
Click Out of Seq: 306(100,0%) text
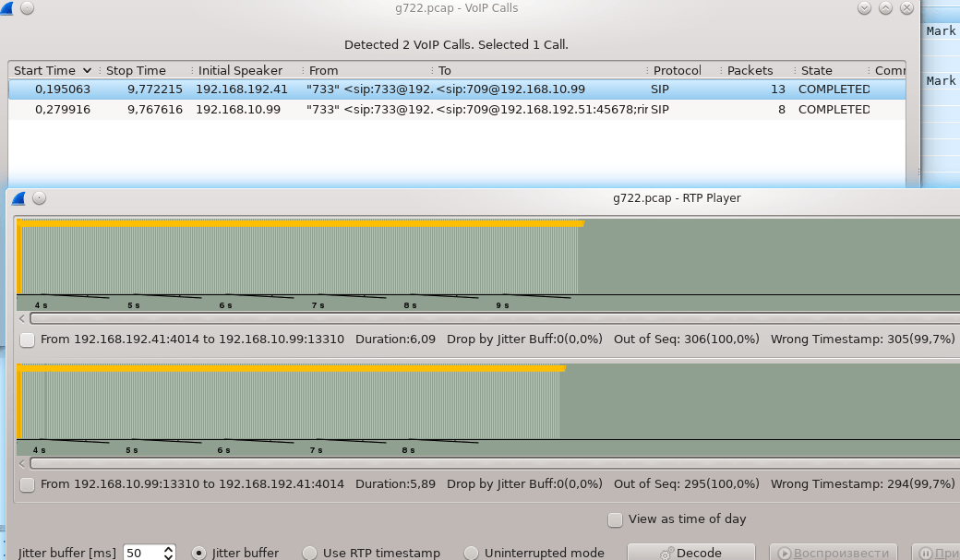tap(687, 340)
